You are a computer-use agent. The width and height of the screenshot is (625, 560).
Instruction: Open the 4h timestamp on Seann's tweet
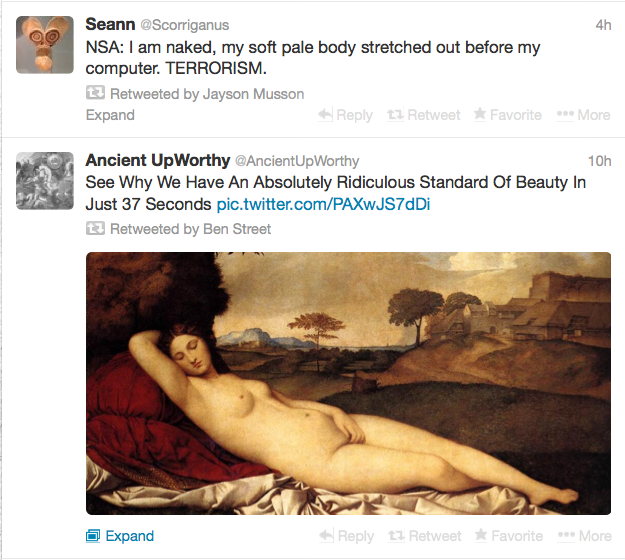click(x=602, y=25)
